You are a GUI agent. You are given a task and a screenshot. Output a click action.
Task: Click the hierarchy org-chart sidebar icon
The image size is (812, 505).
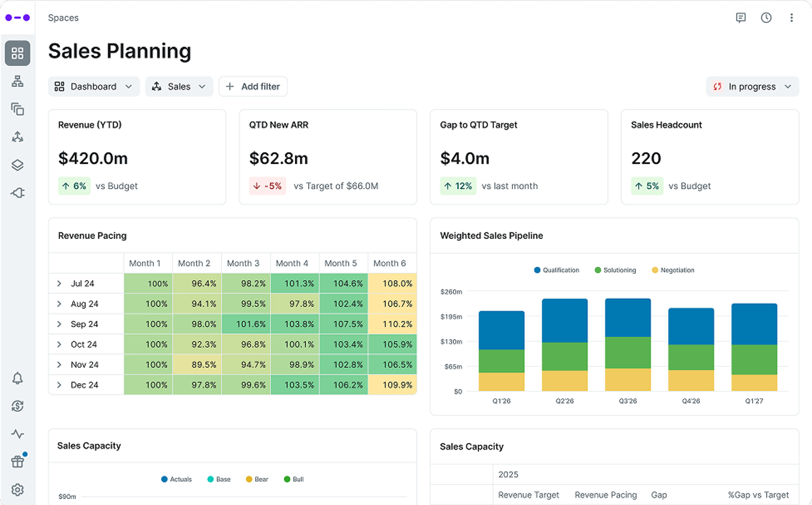(17, 81)
